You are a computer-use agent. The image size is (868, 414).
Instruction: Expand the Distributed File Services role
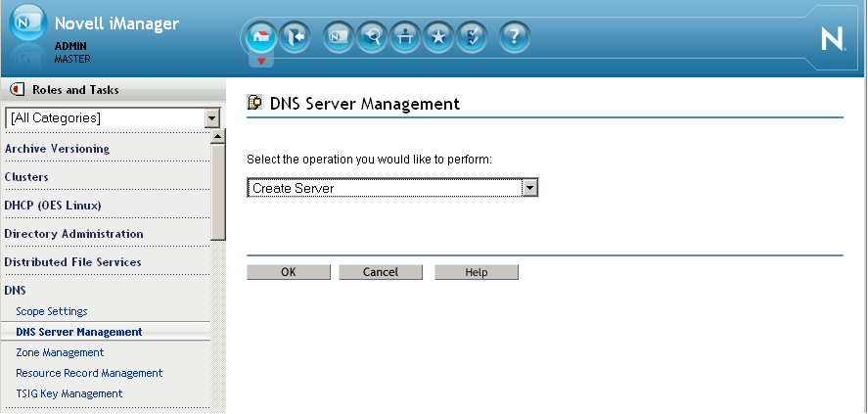[x=72, y=261]
